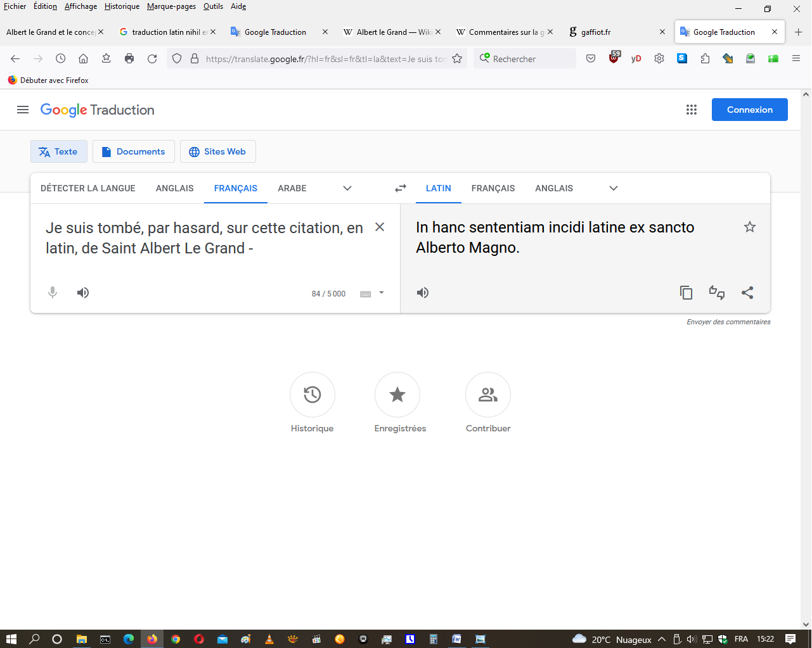
Task: Click the Pocket save icon
Action: (591, 59)
